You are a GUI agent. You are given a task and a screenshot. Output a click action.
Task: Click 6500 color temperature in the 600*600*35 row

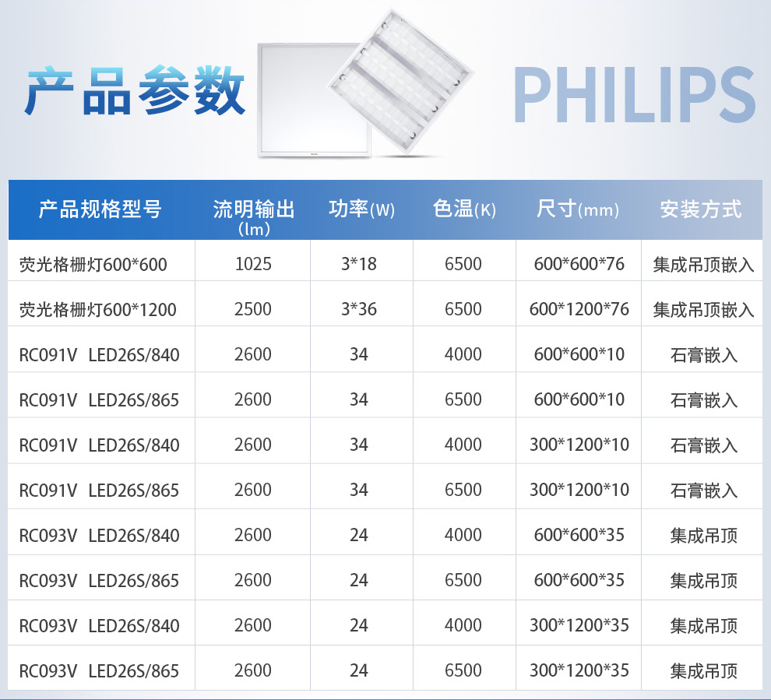pyautogui.click(x=463, y=581)
